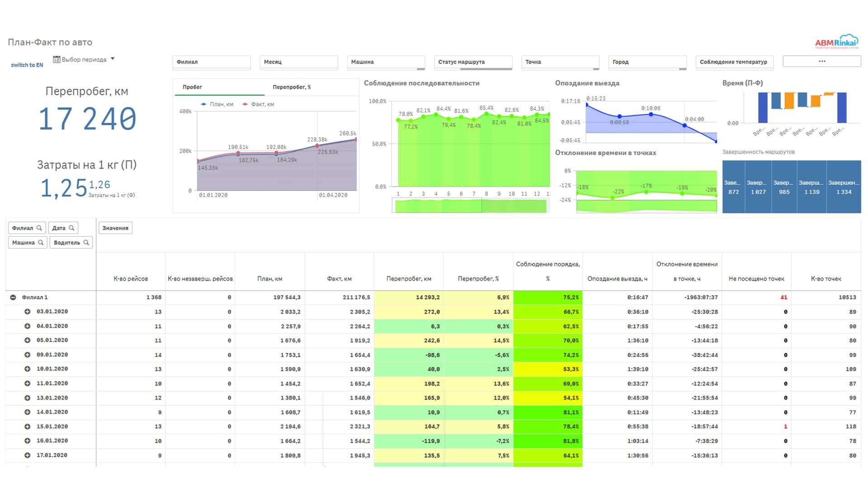This screenshot has width=868, height=488.
Task: Click the red 41 value in Филиал 1 row
Action: tap(783, 297)
